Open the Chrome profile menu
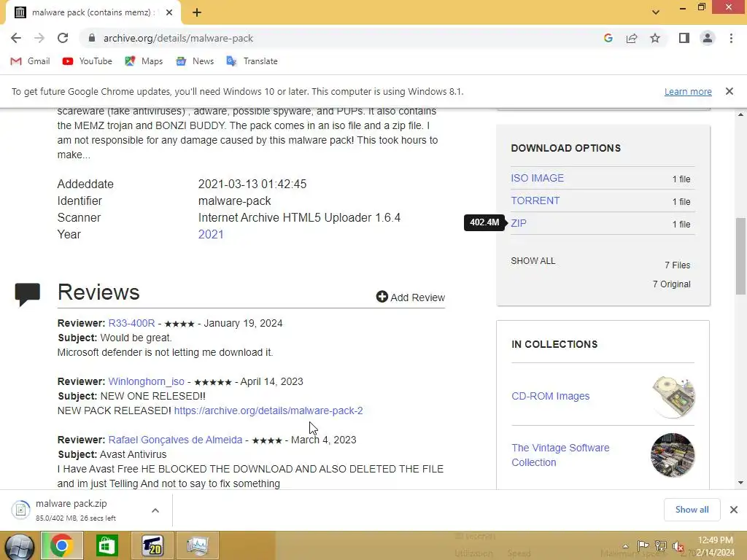 coord(708,38)
